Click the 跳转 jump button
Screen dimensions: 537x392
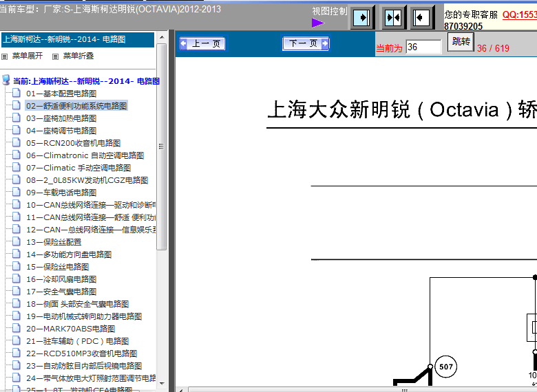click(461, 42)
